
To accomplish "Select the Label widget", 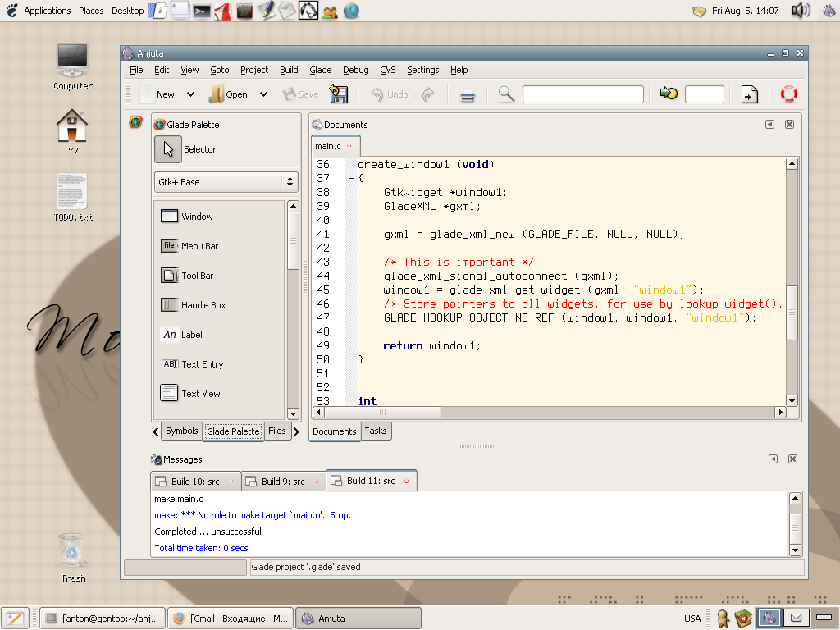I will tap(181, 335).
